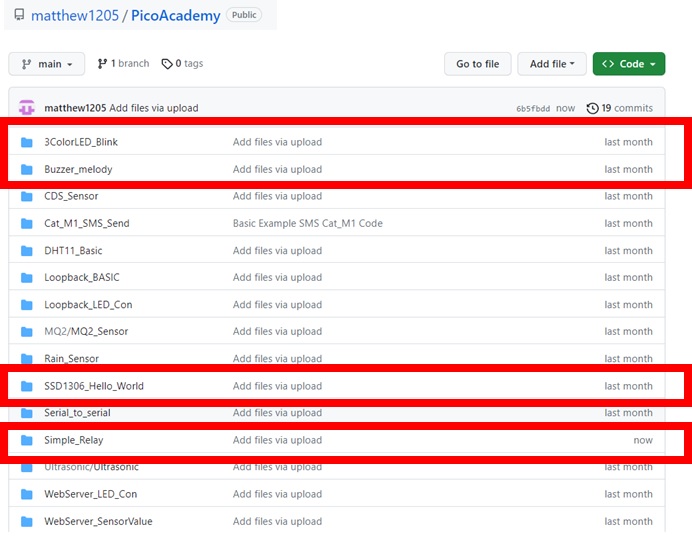Click the history clock icon by 19 commits

tap(592, 108)
